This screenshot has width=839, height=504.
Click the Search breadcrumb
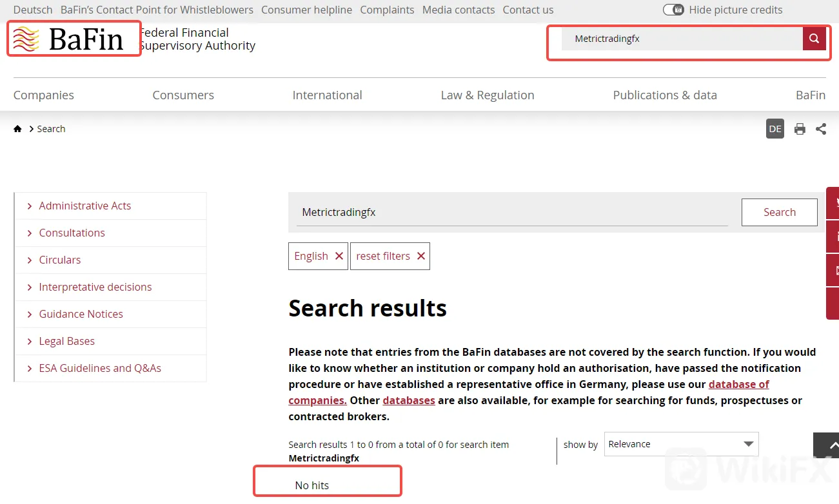tap(51, 129)
